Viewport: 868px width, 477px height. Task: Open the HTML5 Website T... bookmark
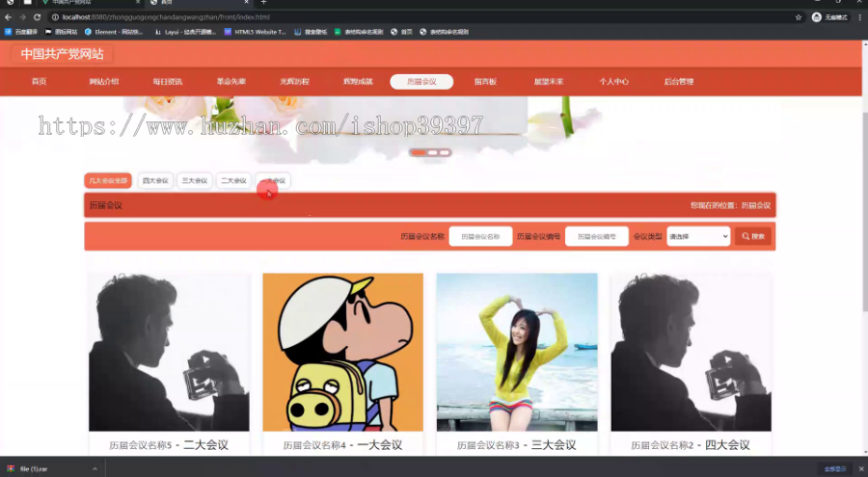[255, 32]
